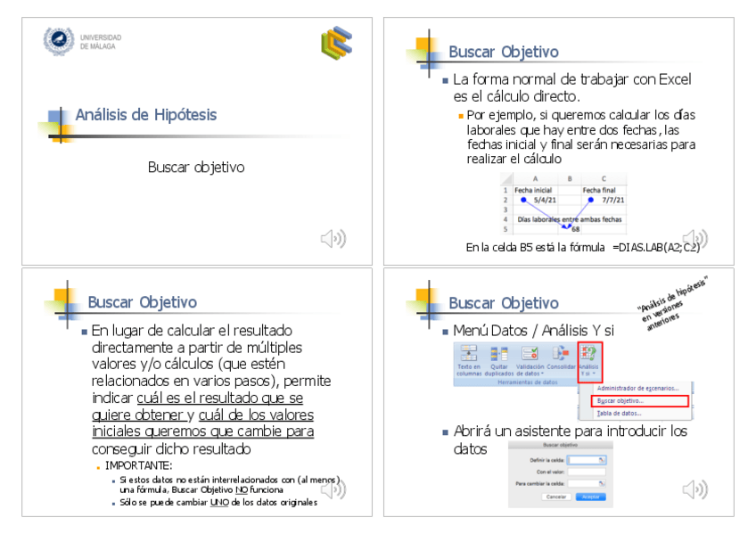Screen dimensions: 756x534
Task: Click range selector icon in Para cambiar la celda field
Action: [602, 483]
